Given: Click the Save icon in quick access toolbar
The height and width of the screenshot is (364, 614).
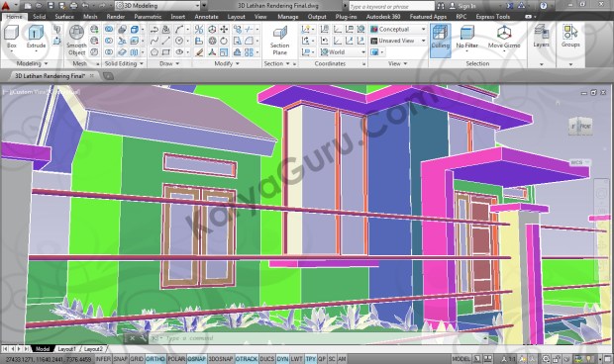Looking at the screenshot, I should pos(51,6).
